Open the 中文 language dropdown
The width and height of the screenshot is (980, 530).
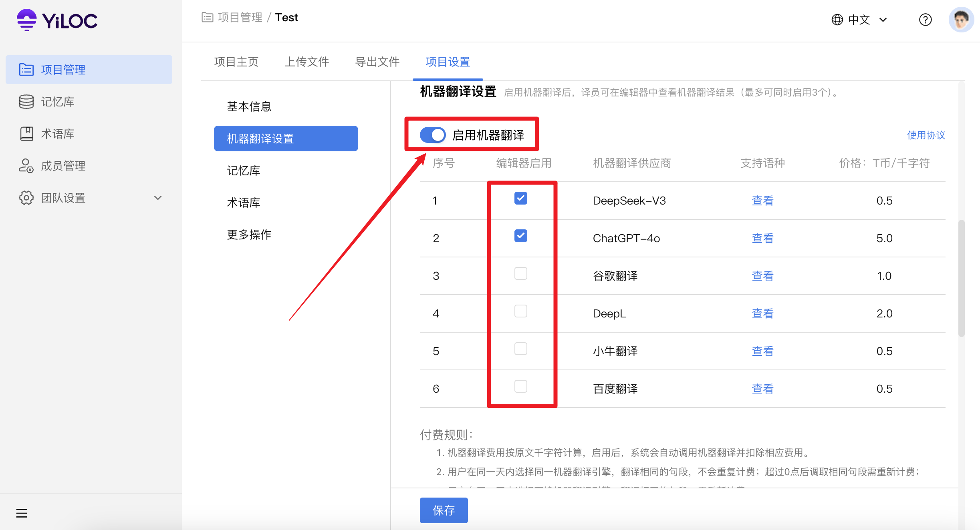[x=860, y=20]
